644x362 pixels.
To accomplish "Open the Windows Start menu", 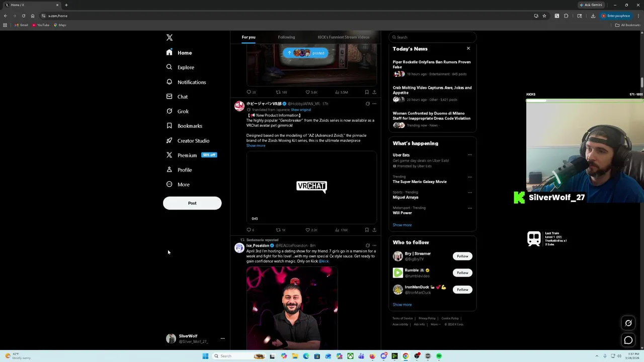I will click(205, 356).
